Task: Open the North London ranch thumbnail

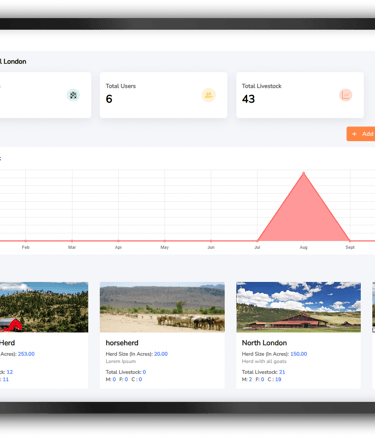Action: coord(298,307)
